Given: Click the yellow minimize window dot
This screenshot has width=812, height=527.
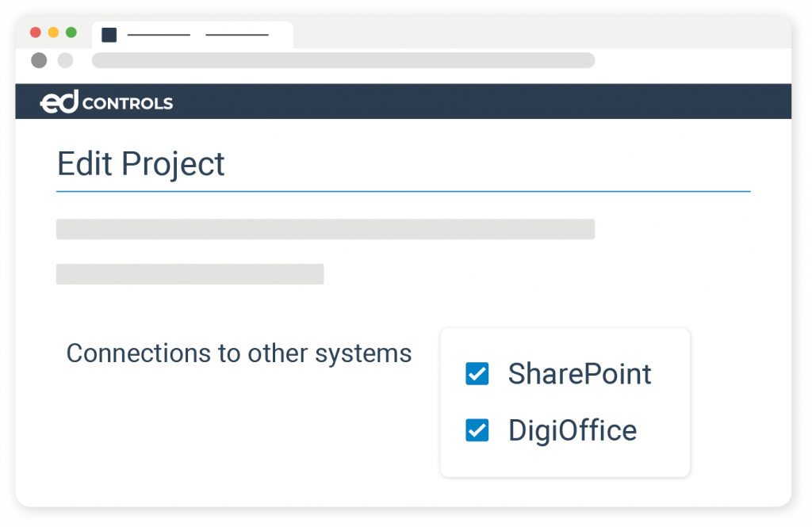Looking at the screenshot, I should [53, 32].
